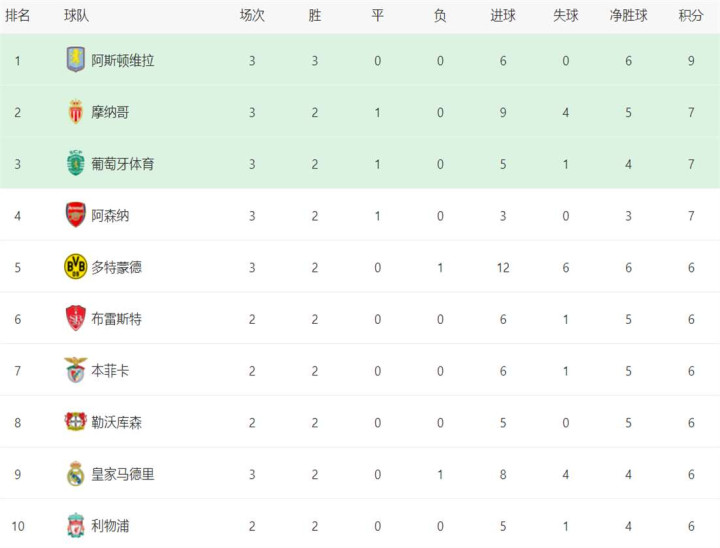Viewport: 720px width, 548px height.
Task: Click the Benfica eagle crest
Action: [76, 370]
